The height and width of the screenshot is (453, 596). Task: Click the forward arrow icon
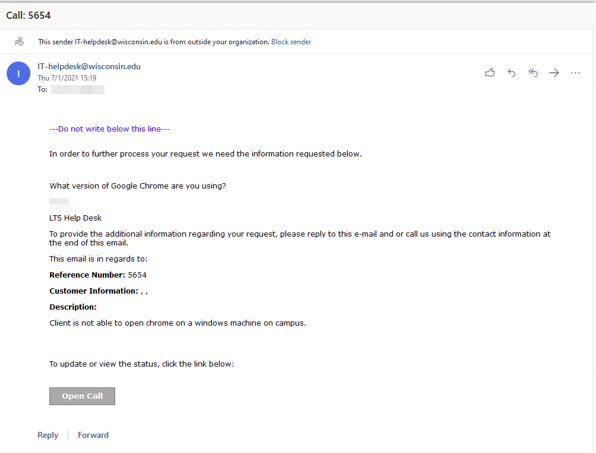click(554, 73)
